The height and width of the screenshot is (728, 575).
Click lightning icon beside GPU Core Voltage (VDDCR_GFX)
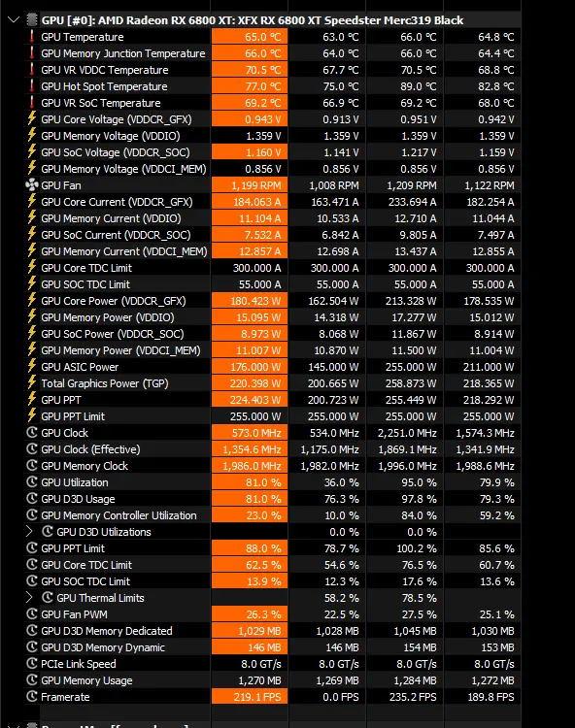coord(32,118)
